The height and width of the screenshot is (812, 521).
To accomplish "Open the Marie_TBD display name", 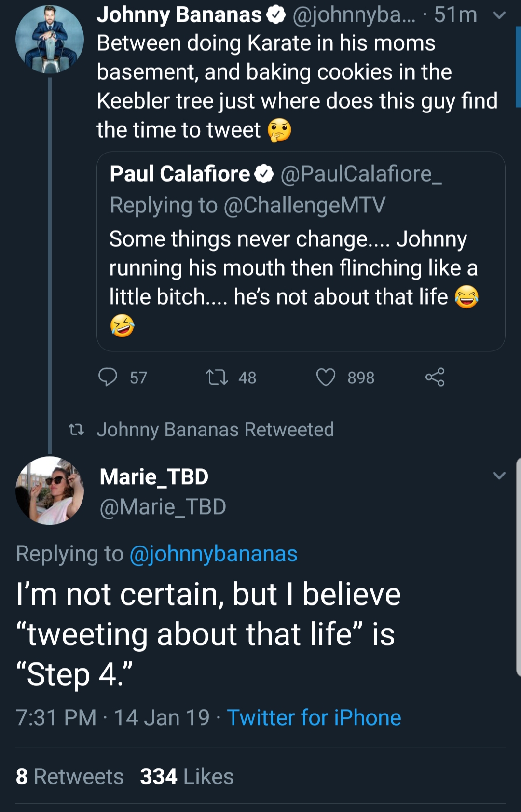I will [x=154, y=477].
